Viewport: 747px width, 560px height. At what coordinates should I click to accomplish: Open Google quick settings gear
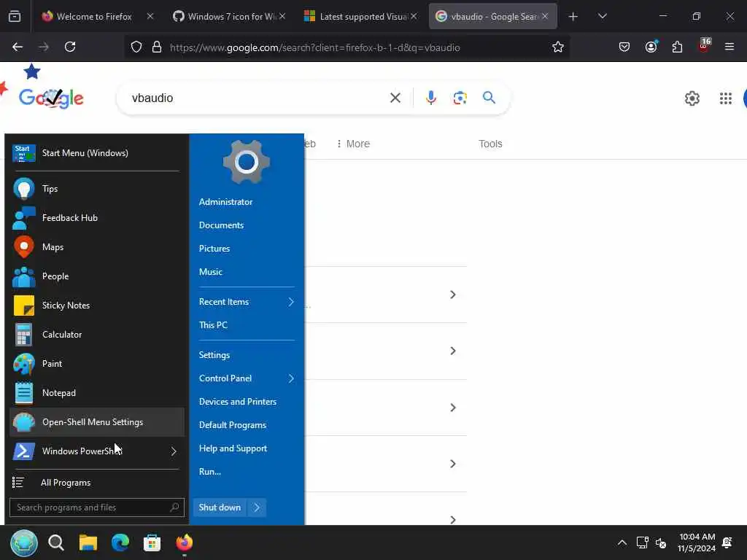click(692, 98)
